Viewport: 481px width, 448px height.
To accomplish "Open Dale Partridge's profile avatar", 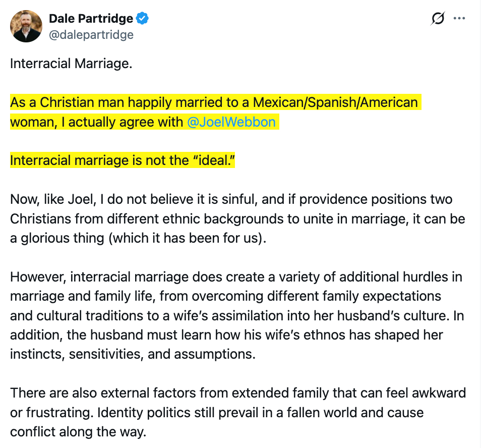I will [26, 26].
